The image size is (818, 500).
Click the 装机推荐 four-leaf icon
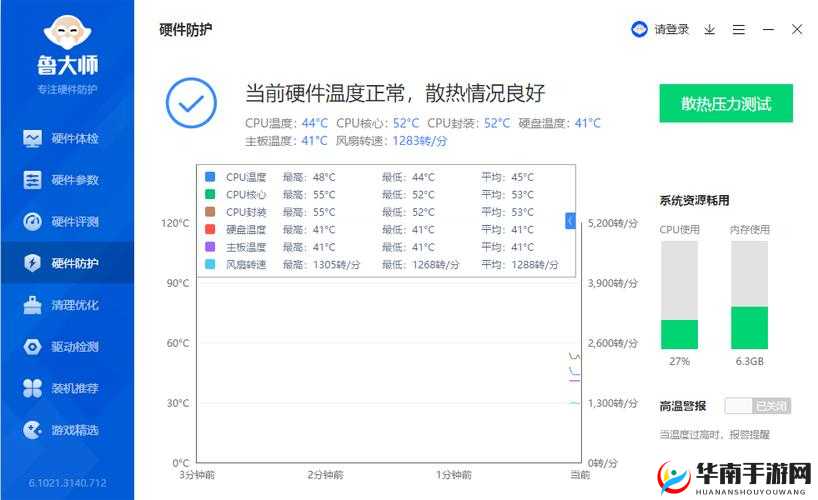pyautogui.click(x=32, y=388)
